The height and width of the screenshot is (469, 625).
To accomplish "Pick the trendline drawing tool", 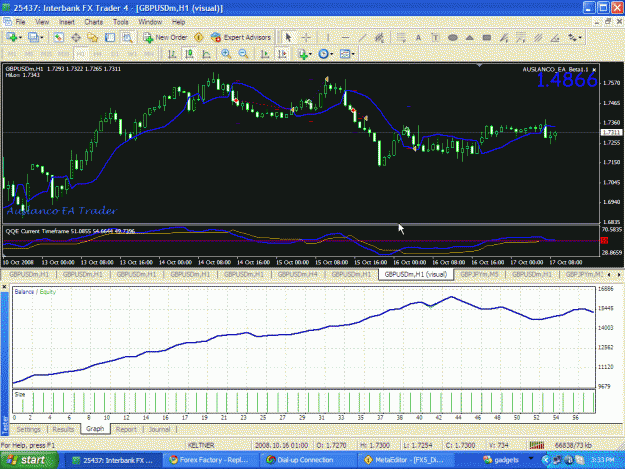I will (362, 37).
